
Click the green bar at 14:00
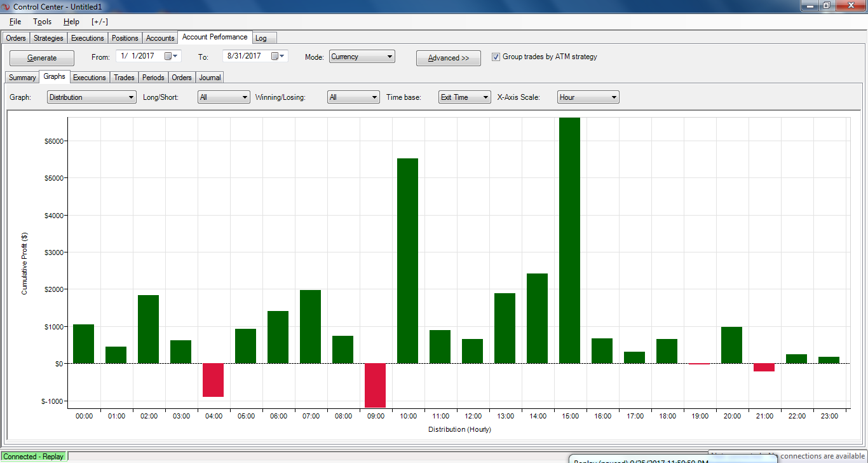tap(538, 318)
